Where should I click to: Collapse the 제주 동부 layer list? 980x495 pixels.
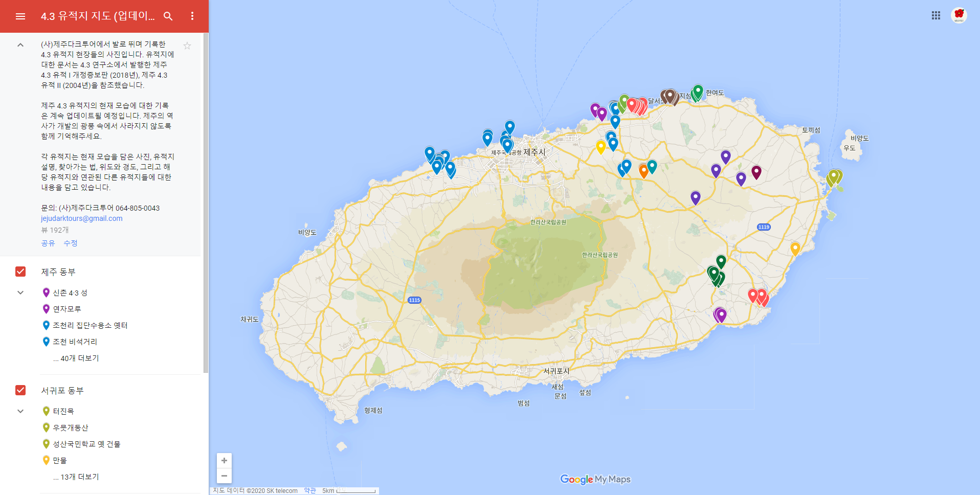(20, 292)
